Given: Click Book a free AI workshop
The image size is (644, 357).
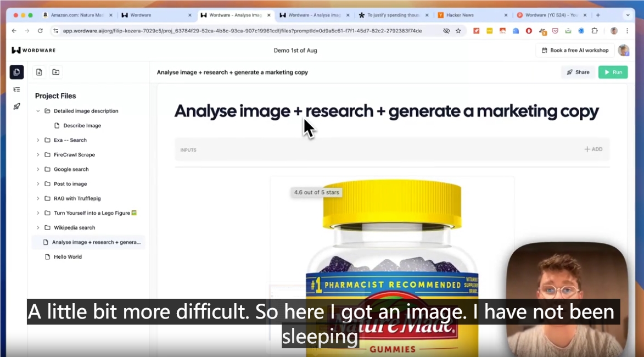Looking at the screenshot, I should tap(575, 51).
